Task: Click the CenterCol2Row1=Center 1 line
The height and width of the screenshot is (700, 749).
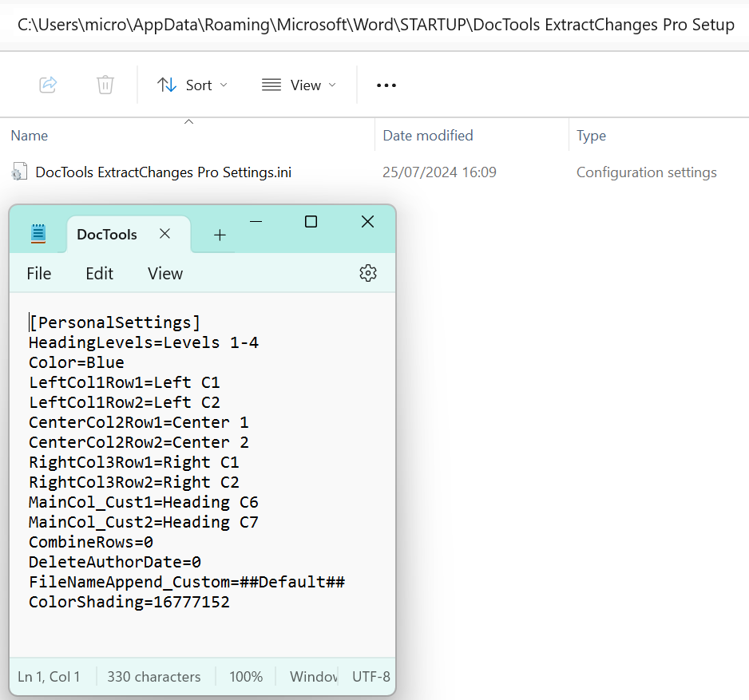Action: 138,422
